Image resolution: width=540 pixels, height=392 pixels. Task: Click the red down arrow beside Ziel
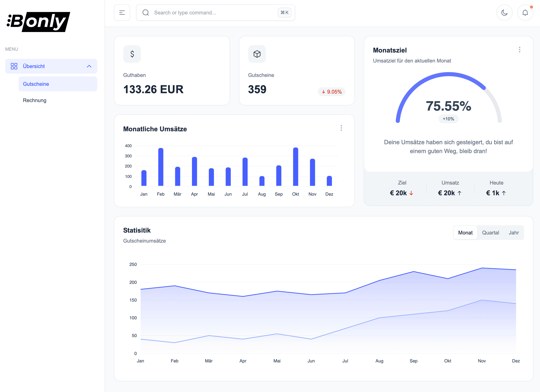pyautogui.click(x=411, y=193)
